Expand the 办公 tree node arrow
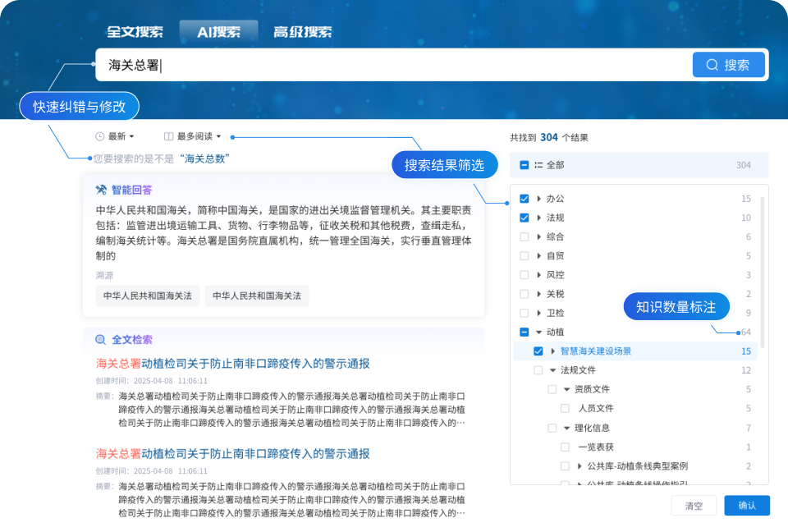 coord(538,199)
